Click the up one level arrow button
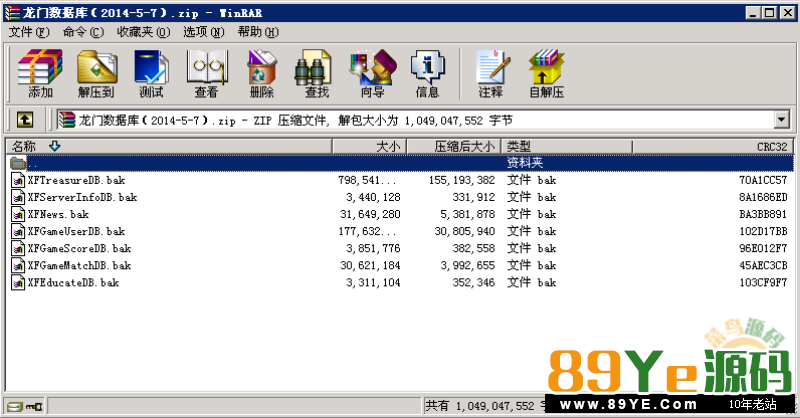 coord(25,120)
